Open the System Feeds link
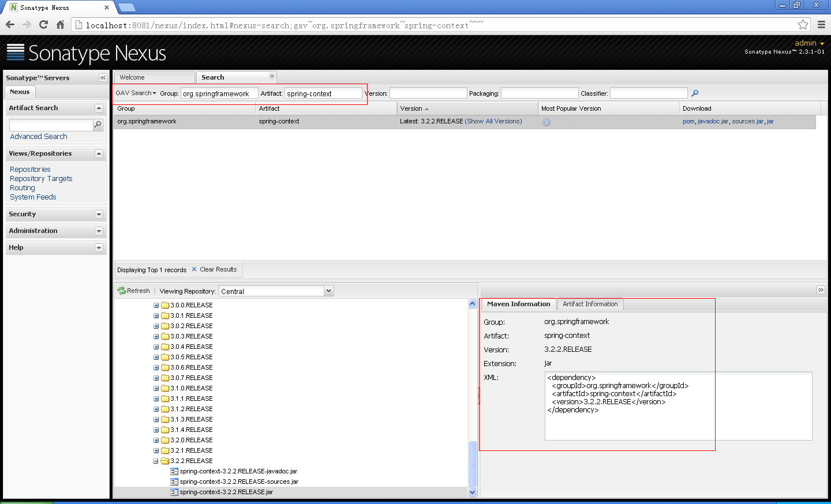Screen dimensions: 831x504 coord(33,197)
